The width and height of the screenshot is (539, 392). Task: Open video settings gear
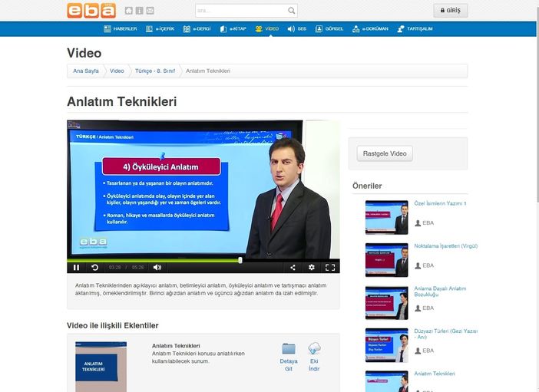coord(312,267)
